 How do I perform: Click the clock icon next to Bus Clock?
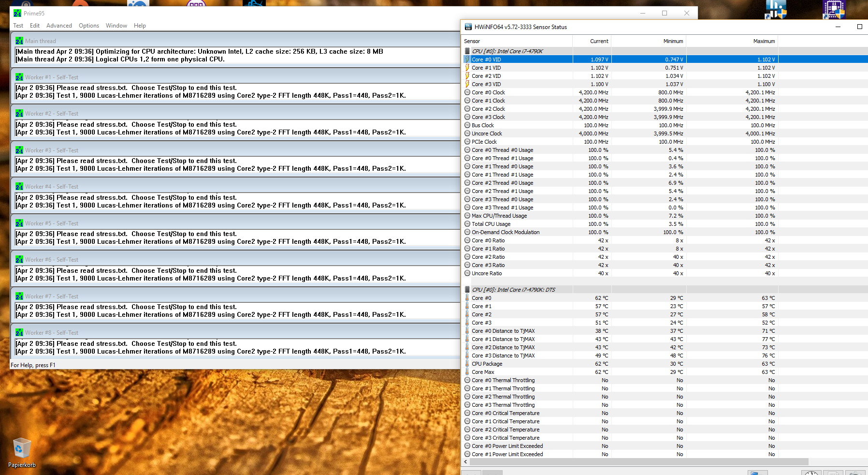467,125
